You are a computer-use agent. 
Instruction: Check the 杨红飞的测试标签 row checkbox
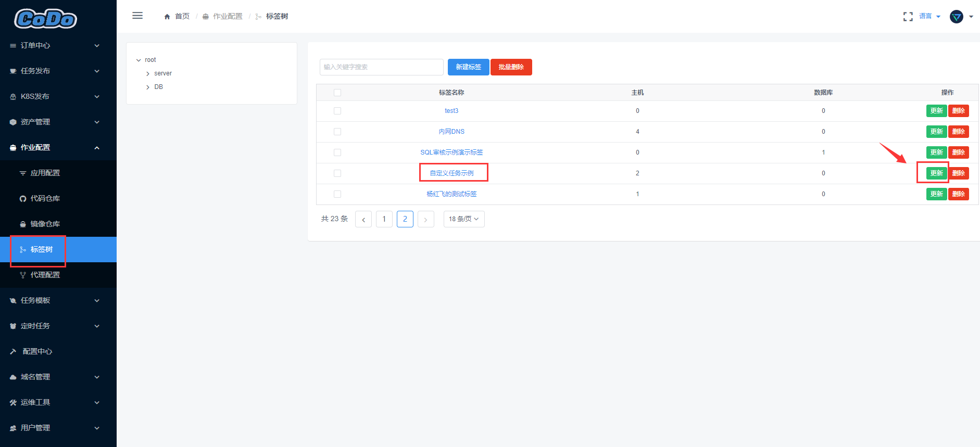tap(337, 194)
